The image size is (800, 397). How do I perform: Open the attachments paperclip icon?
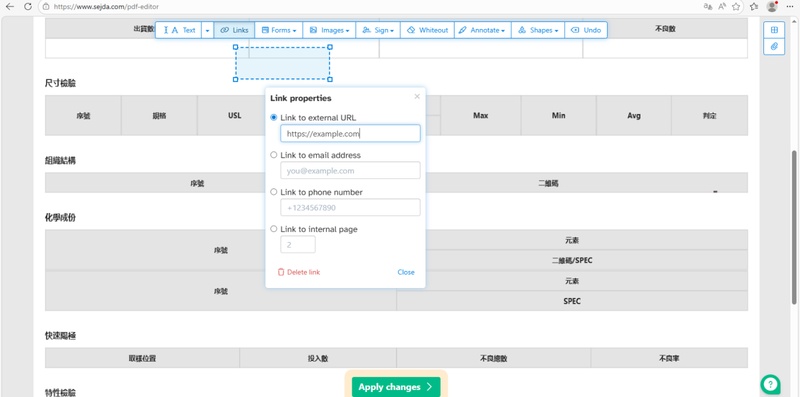[774, 46]
